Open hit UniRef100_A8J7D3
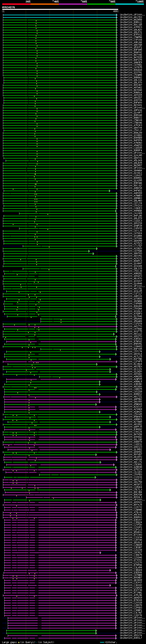This screenshot has height=644, width=146. (131, 17)
